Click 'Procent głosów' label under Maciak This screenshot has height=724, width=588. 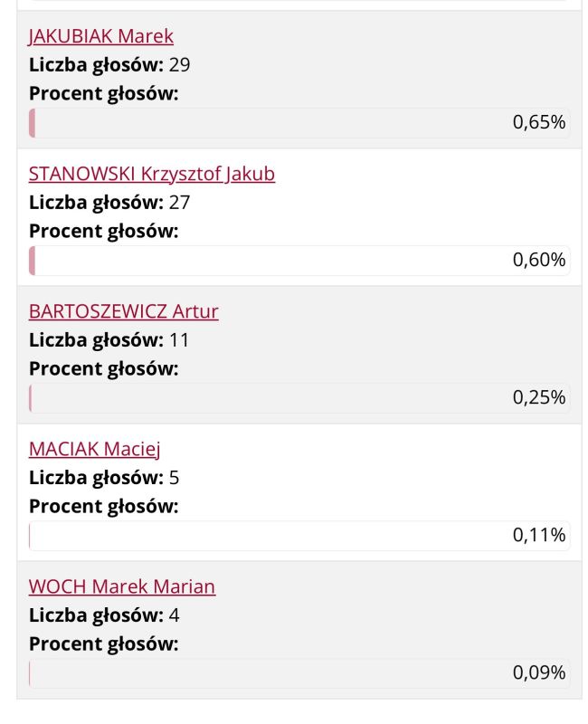tap(103, 506)
